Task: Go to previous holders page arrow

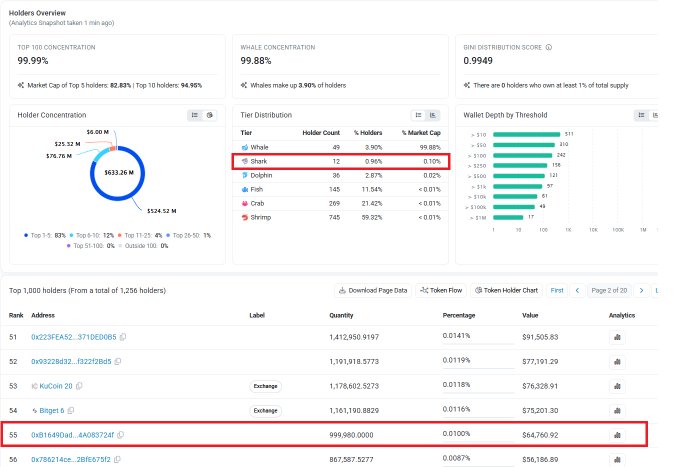Action: [x=577, y=291]
